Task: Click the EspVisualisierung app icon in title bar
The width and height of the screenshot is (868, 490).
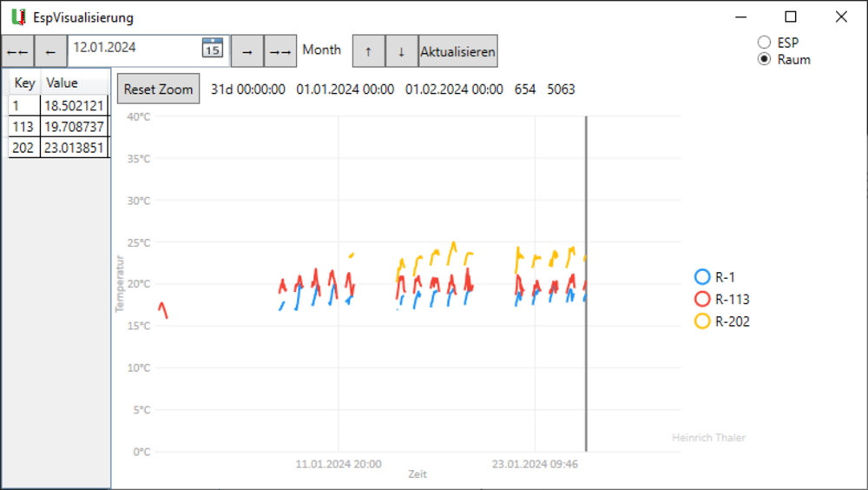Action: (x=17, y=17)
